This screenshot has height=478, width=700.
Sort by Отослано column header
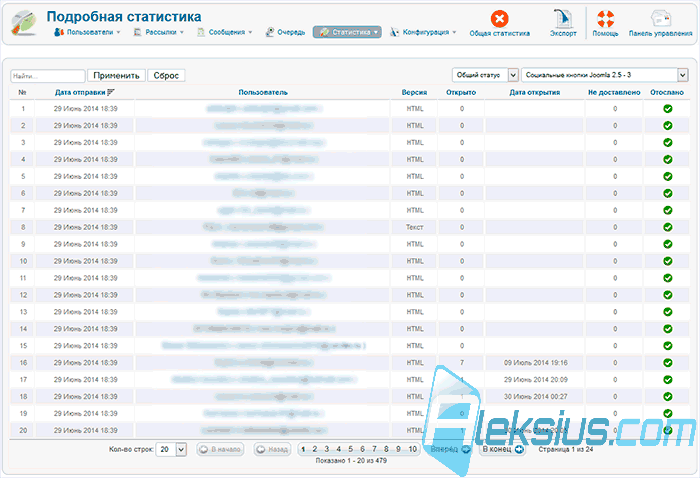tap(667, 92)
